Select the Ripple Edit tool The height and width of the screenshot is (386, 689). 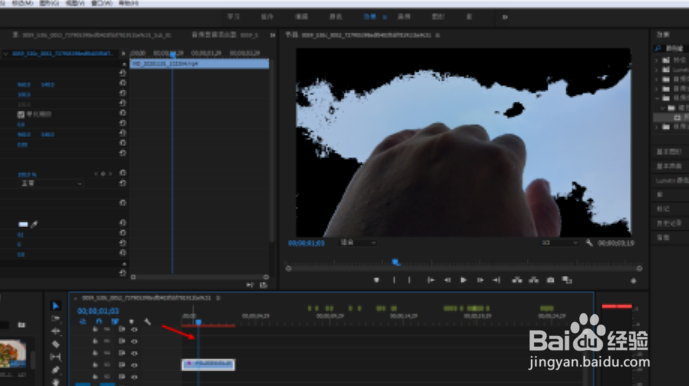[55, 331]
